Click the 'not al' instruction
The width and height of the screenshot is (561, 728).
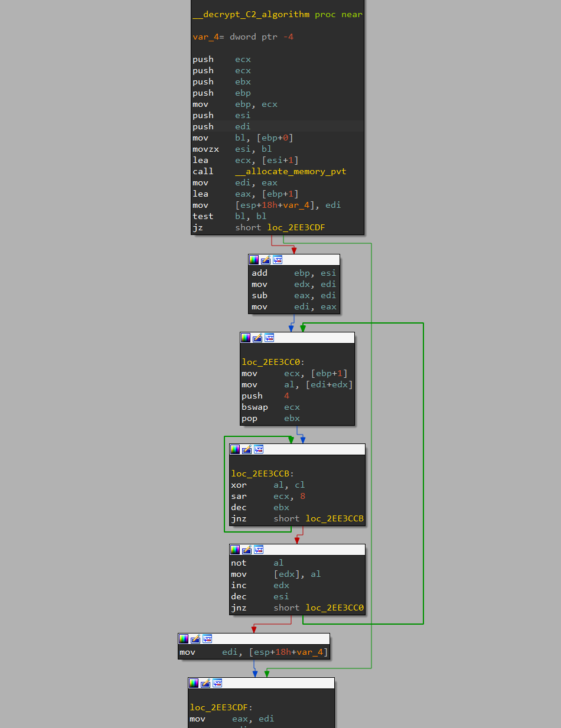257,563
